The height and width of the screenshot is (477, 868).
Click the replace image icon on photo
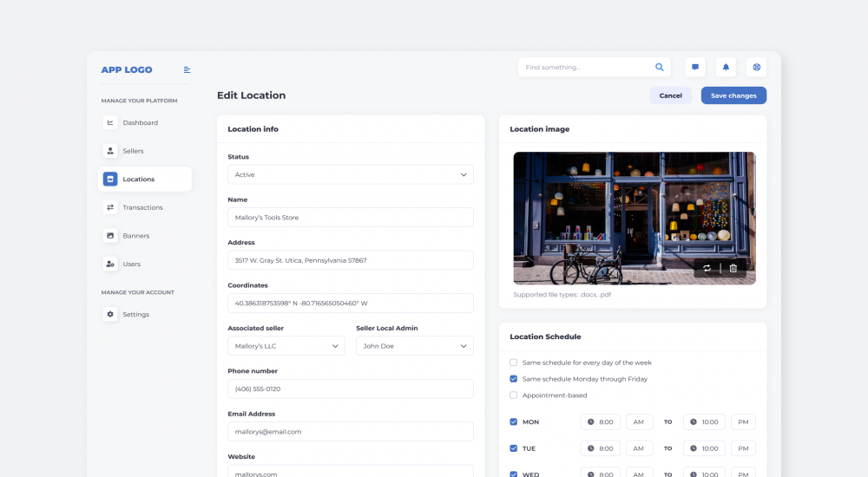707,268
